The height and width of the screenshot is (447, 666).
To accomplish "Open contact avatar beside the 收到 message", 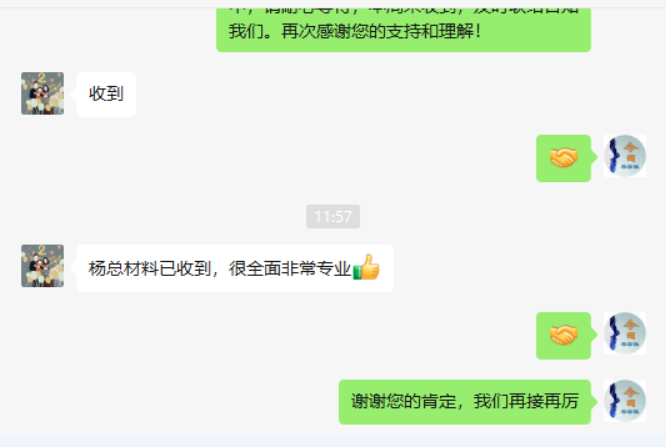I will (42, 93).
